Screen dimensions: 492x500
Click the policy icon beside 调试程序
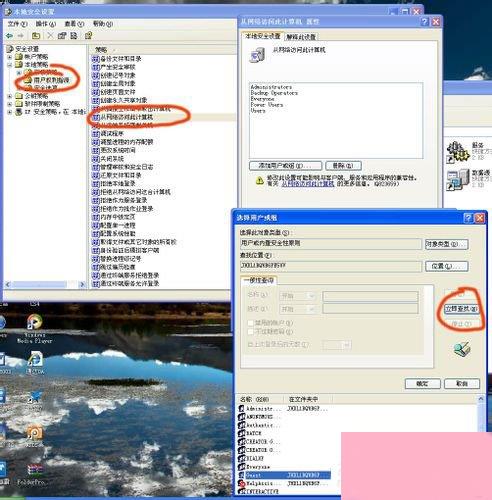[95, 134]
